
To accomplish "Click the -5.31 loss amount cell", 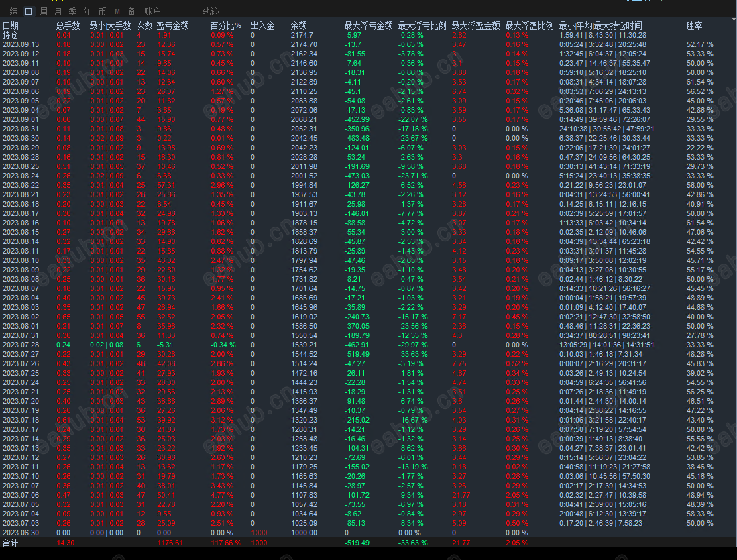I will pos(165,345).
